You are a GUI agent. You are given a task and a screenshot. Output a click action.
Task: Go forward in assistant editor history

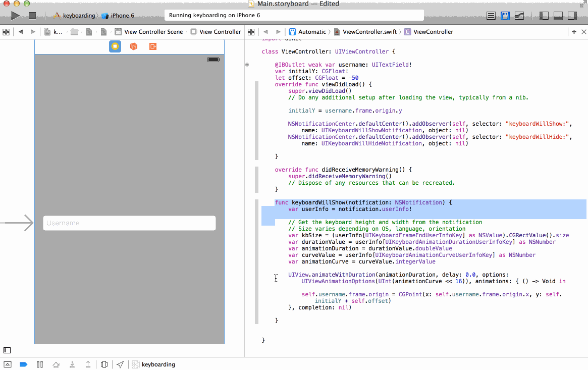click(278, 32)
